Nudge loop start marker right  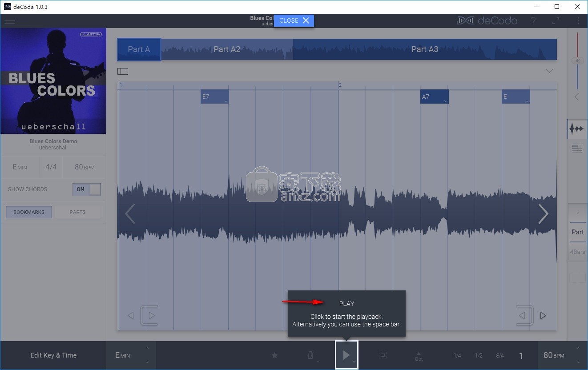pyautogui.click(x=152, y=316)
